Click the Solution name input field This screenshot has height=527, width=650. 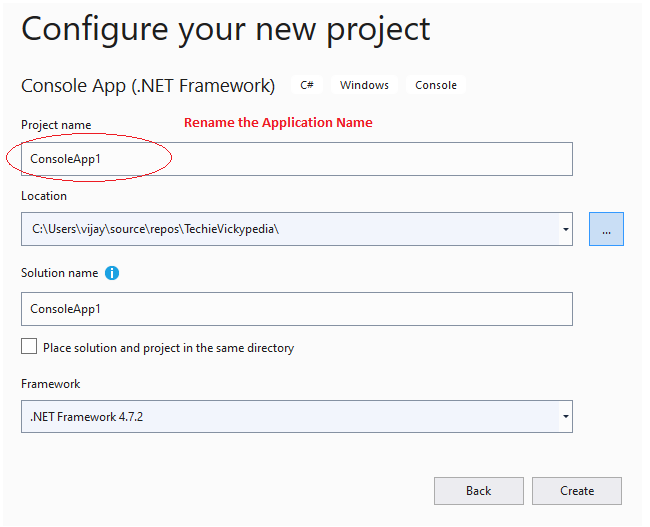point(296,309)
